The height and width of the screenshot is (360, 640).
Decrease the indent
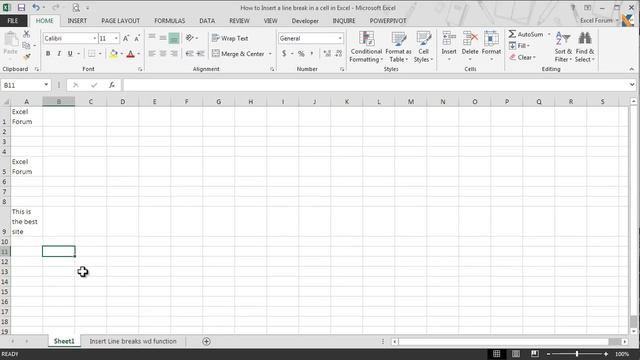pyautogui.click(x=189, y=53)
